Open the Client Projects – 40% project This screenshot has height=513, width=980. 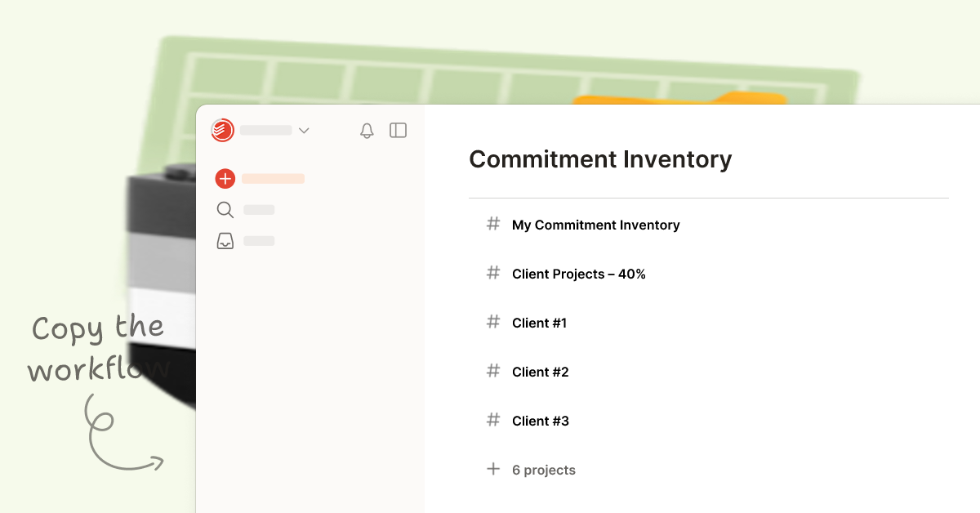coord(579,274)
